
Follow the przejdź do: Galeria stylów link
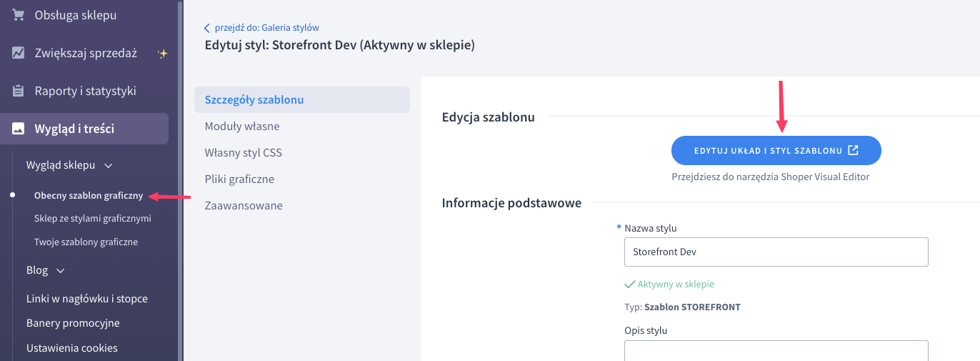(266, 28)
